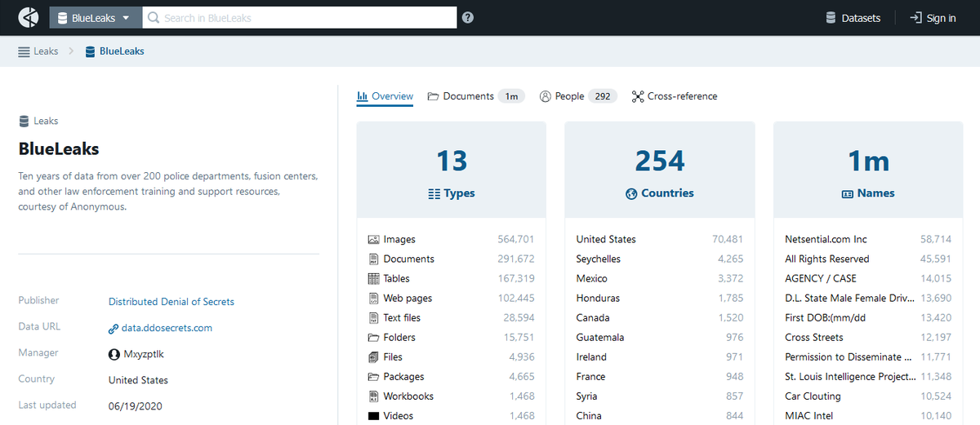Open the People tab
The width and height of the screenshot is (980, 425).
click(x=577, y=96)
